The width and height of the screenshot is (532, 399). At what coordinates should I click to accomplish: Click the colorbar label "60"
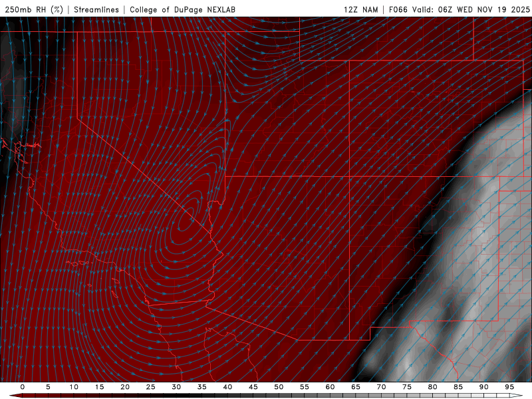[330, 387]
